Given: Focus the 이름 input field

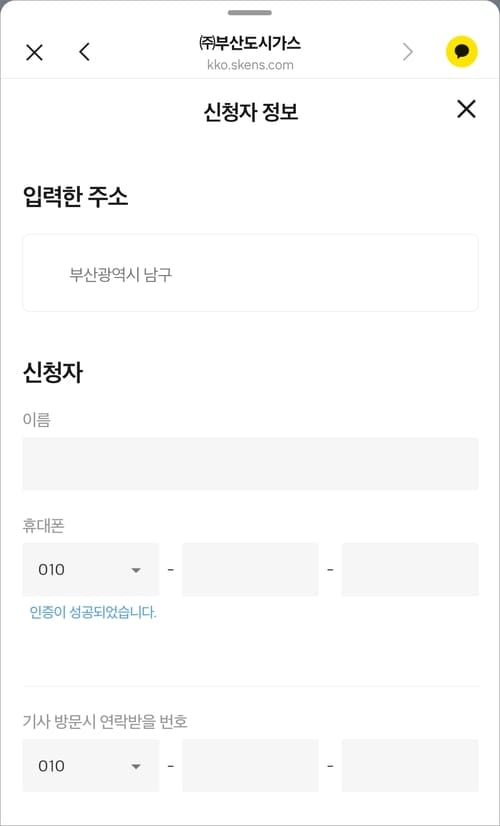Looking at the screenshot, I should [x=250, y=464].
